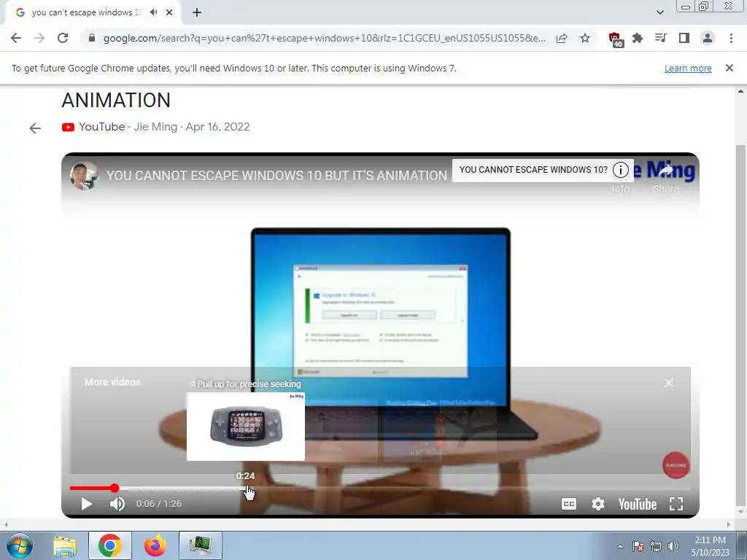The height and width of the screenshot is (560, 747).
Task: Play the video
Action: coord(86,504)
